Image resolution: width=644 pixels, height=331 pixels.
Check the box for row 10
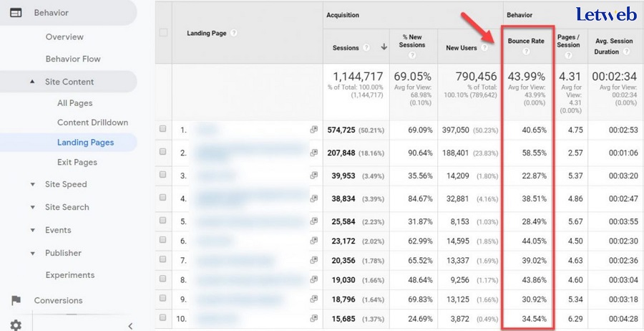pyautogui.click(x=163, y=317)
